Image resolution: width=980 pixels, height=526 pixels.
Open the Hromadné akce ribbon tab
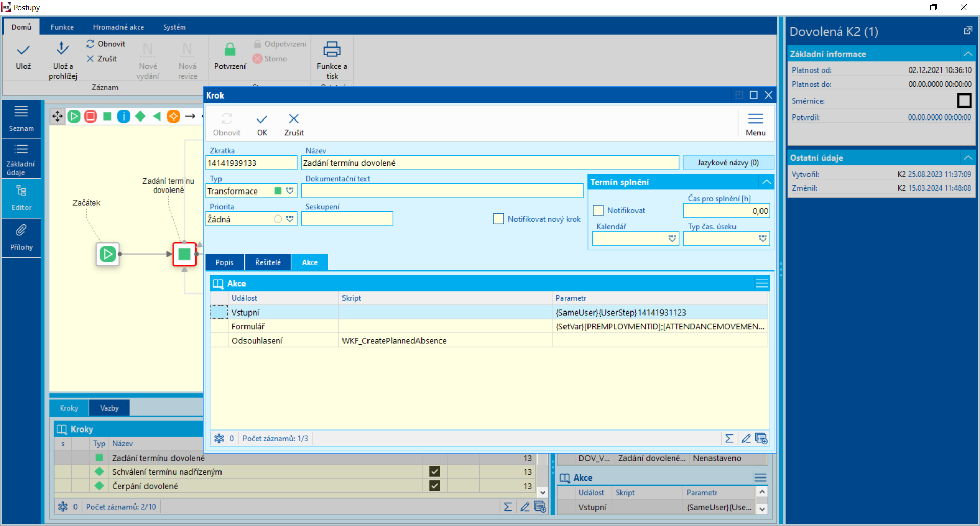[x=118, y=27]
